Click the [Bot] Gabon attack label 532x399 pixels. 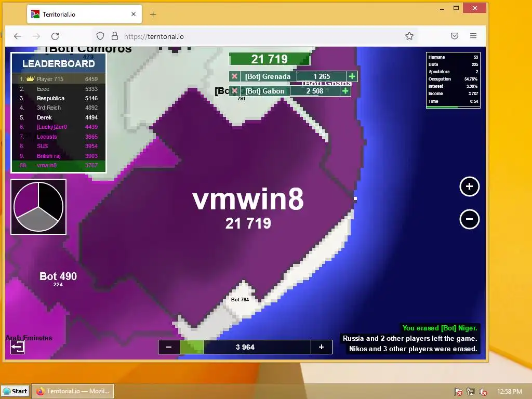click(x=264, y=91)
